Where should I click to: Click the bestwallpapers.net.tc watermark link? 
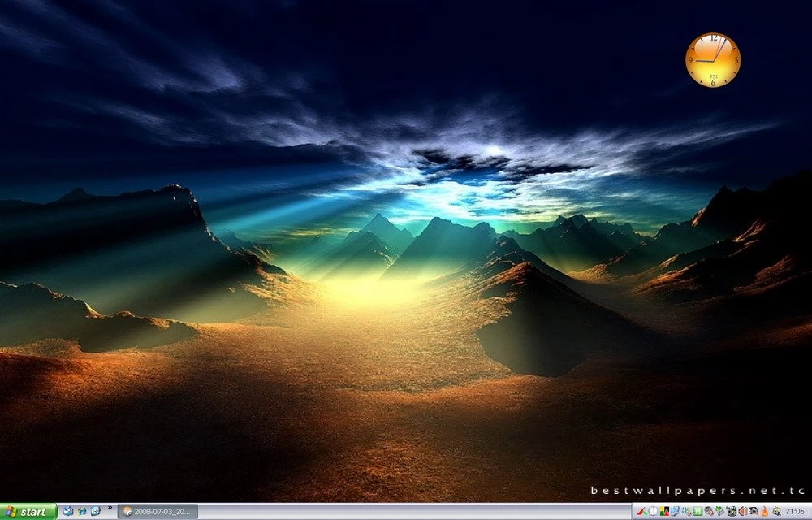pyautogui.click(x=698, y=492)
